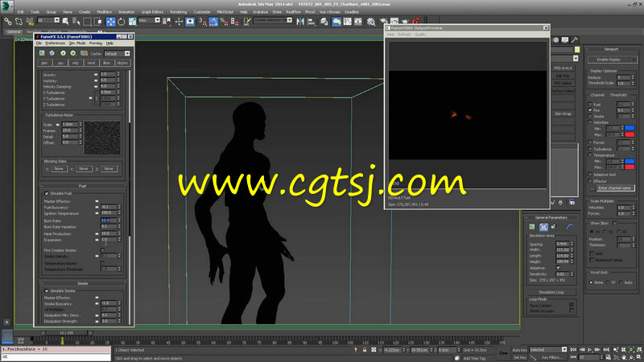Click the Mirror tool icon

tap(300, 22)
